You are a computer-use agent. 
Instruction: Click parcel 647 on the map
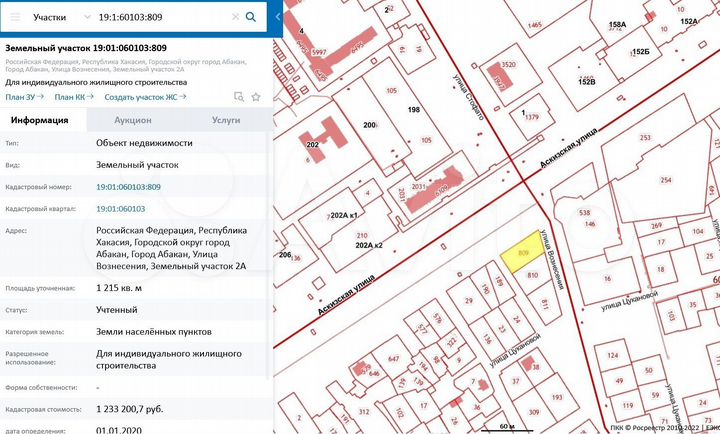click(394, 358)
